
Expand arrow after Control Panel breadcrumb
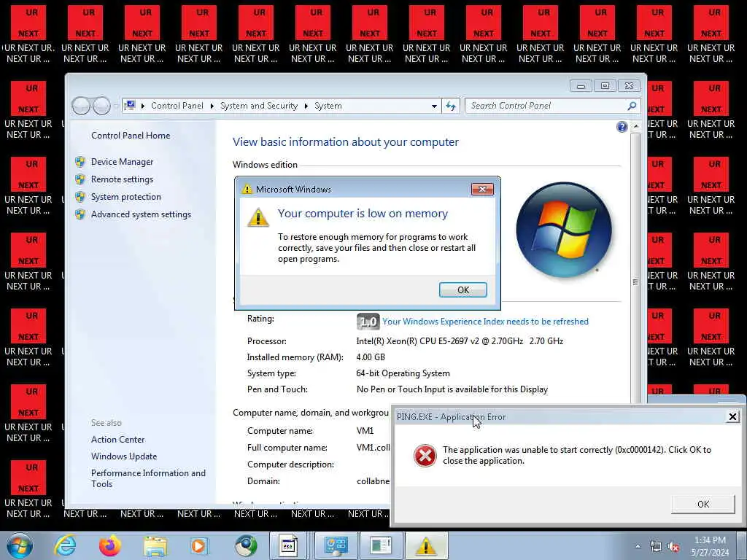coord(212,106)
